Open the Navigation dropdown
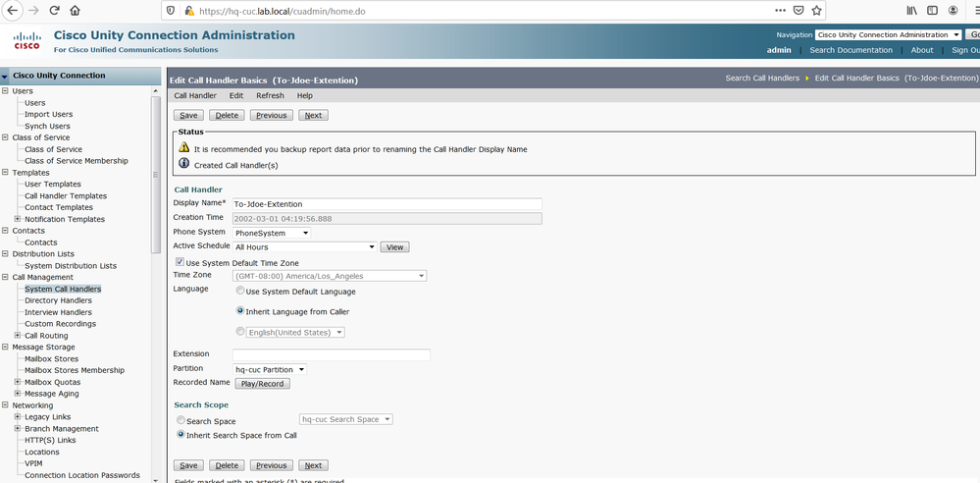980x483 pixels. click(888, 35)
